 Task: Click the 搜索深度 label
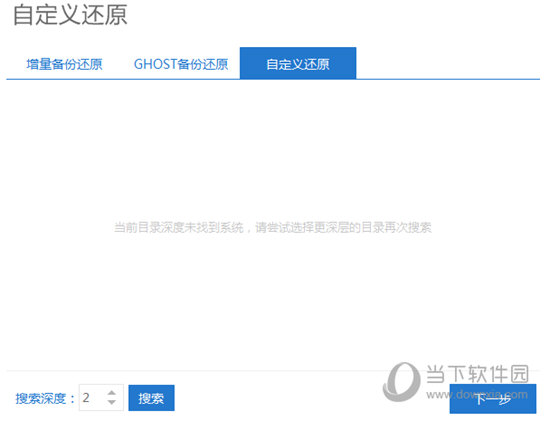[x=46, y=399]
